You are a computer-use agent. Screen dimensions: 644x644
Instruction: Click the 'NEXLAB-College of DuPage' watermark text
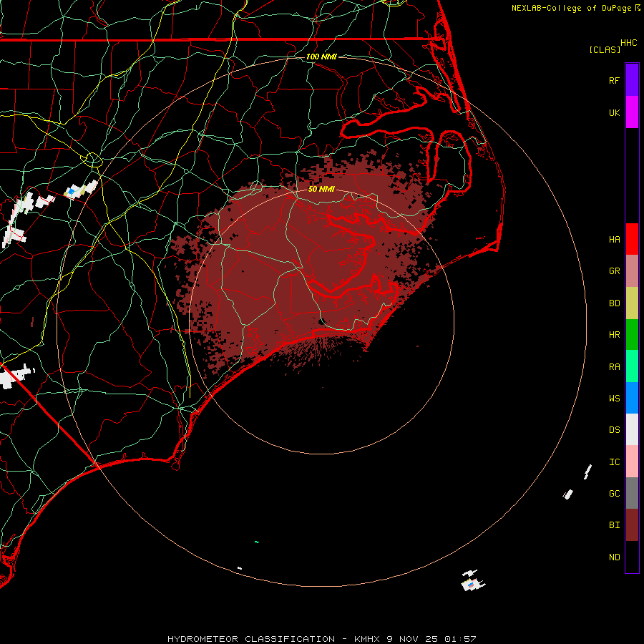click(571, 8)
